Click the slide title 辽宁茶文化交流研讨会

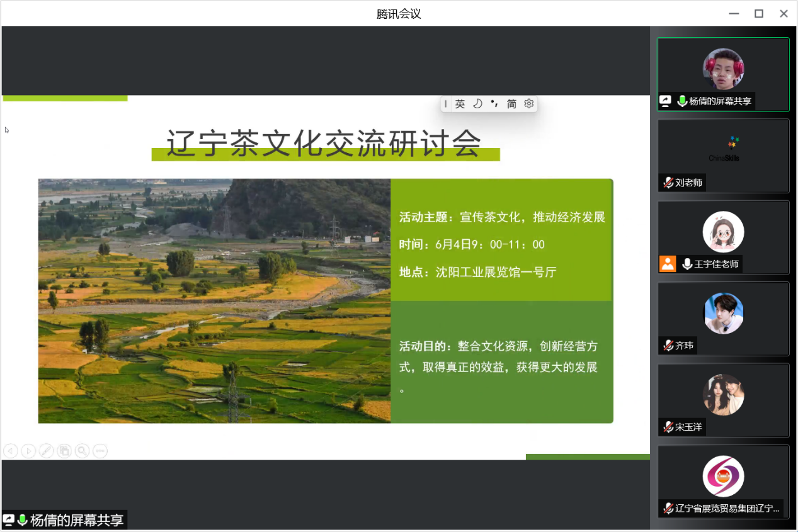coord(324,143)
